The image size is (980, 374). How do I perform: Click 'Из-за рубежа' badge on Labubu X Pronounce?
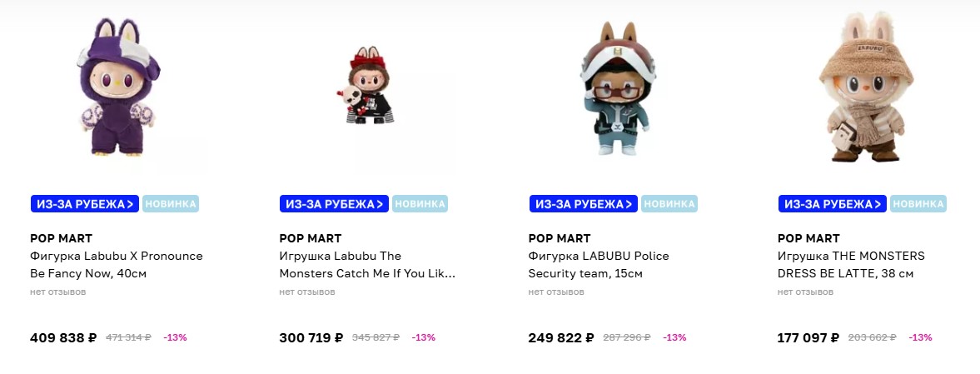[x=84, y=204]
